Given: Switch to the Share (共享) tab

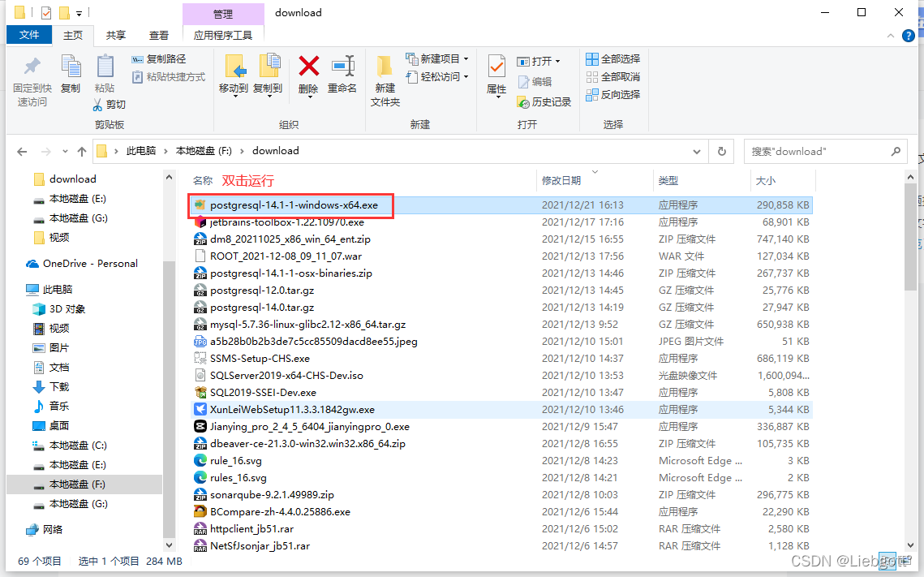Looking at the screenshot, I should click(116, 36).
